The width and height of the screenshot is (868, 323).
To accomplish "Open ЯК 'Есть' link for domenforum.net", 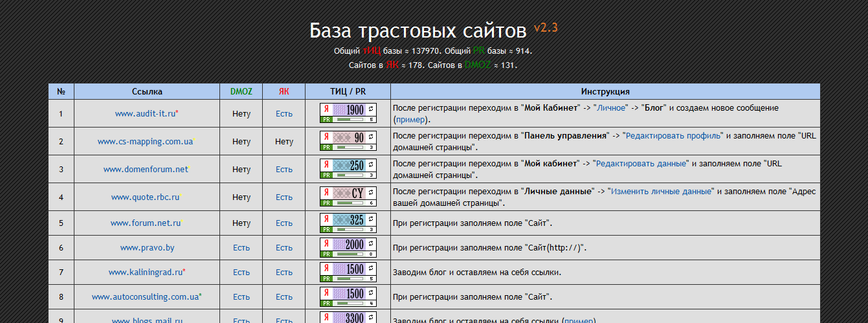I will coord(284,169).
